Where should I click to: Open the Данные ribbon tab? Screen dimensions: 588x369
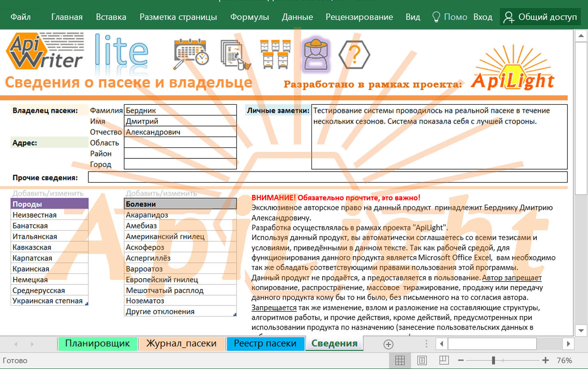pos(297,17)
